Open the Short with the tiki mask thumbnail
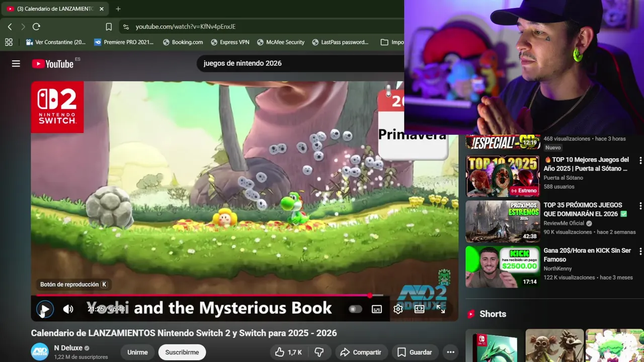Screen dimensions: 644x362 (x=554, y=345)
